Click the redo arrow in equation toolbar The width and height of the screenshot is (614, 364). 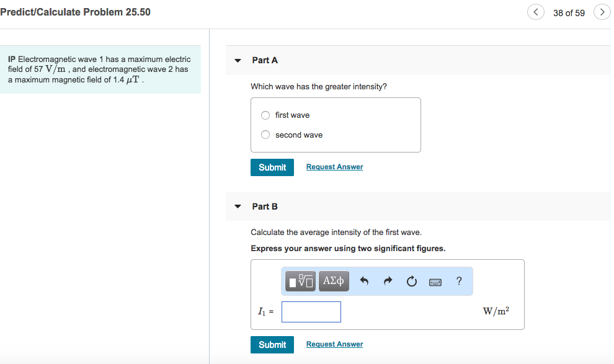[x=387, y=281]
